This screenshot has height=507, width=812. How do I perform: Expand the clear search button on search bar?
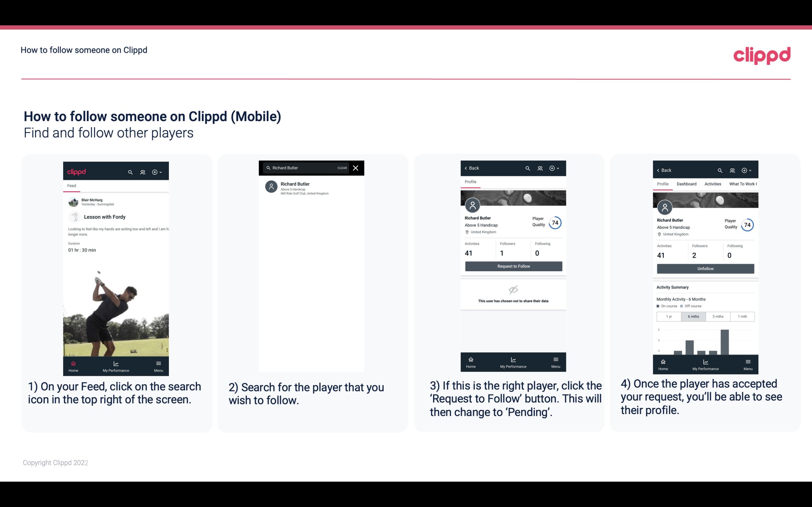click(342, 168)
